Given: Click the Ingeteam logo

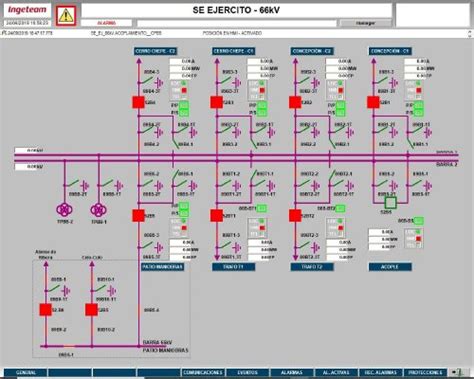Looking at the screenshot, I should pos(27,10).
